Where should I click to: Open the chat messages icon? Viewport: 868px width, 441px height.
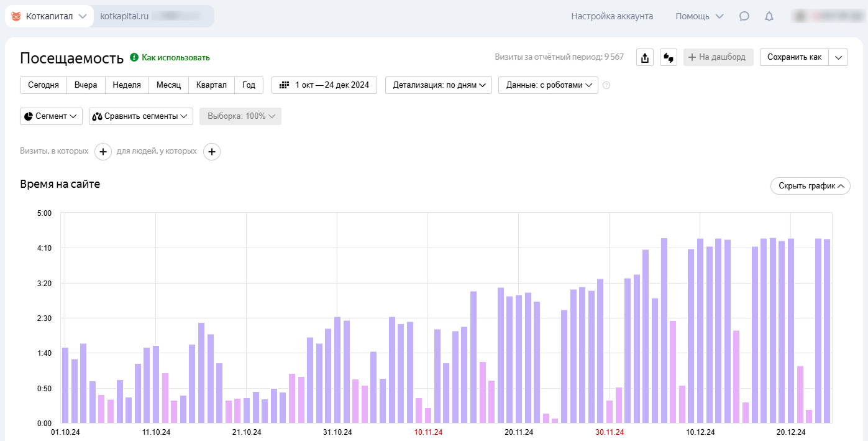(744, 16)
